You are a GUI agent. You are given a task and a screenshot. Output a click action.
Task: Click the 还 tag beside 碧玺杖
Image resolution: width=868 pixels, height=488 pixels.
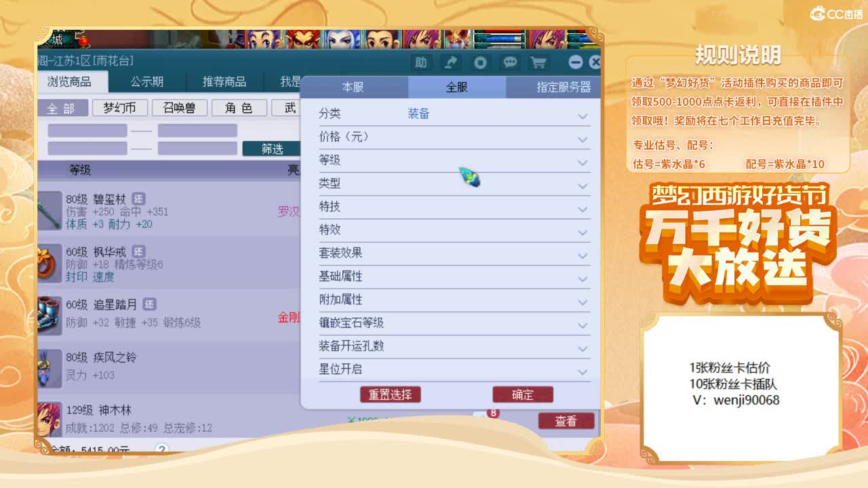tap(138, 199)
